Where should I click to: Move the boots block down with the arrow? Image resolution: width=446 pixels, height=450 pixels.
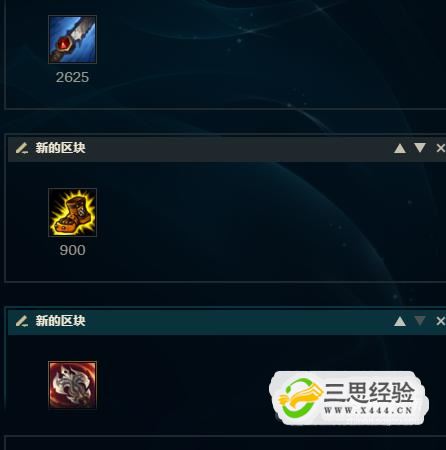coord(420,148)
